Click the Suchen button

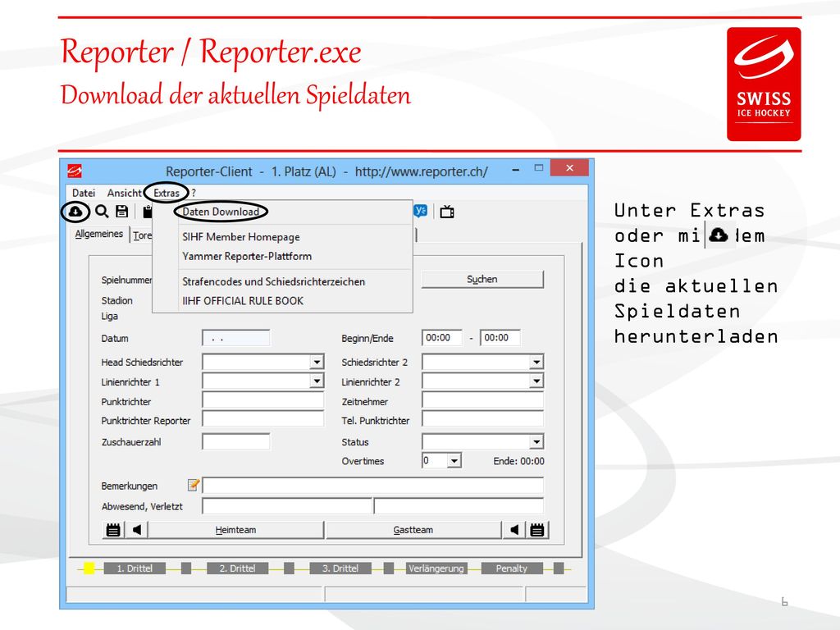[x=482, y=279]
